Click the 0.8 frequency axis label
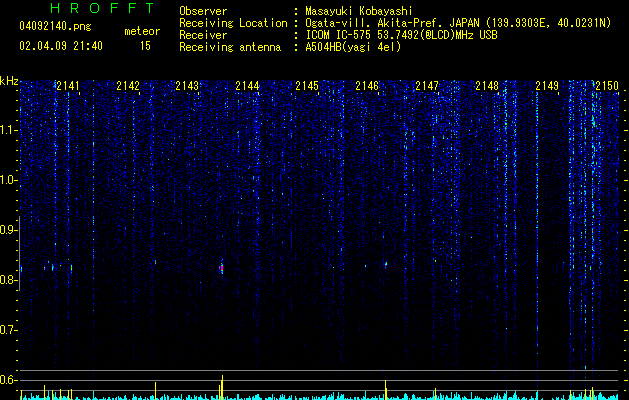The width and height of the screenshot is (629, 400). [8, 280]
